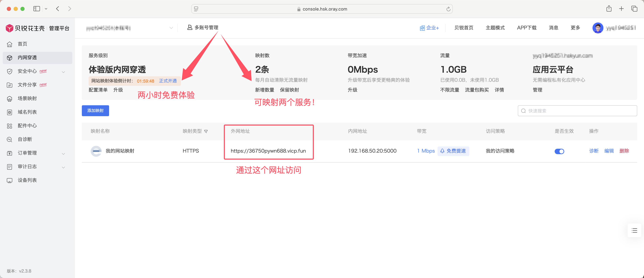Click the red 删除 mapping link
Screen dimensions: 644x278
(624, 151)
